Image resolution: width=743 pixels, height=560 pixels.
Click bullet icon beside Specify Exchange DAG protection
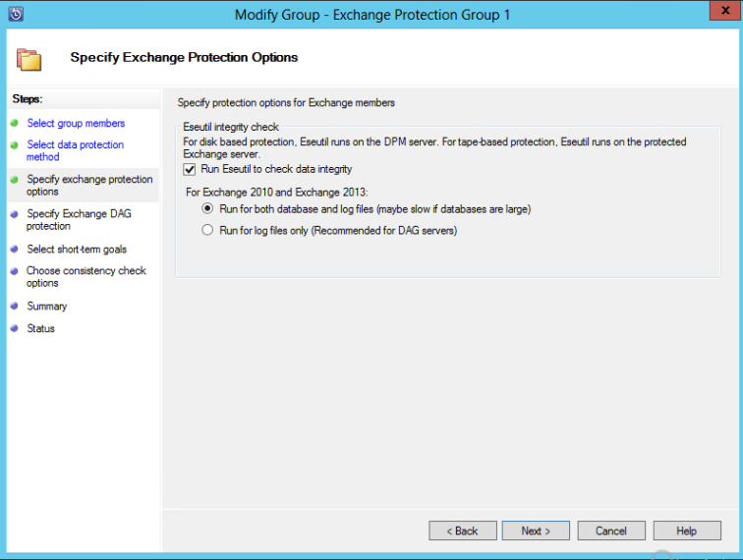(x=14, y=214)
